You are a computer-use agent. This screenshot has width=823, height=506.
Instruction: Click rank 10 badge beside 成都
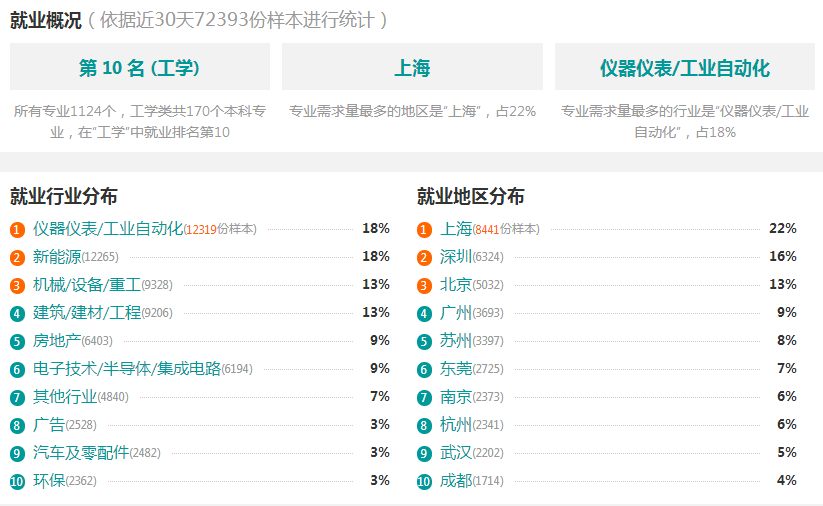click(424, 481)
